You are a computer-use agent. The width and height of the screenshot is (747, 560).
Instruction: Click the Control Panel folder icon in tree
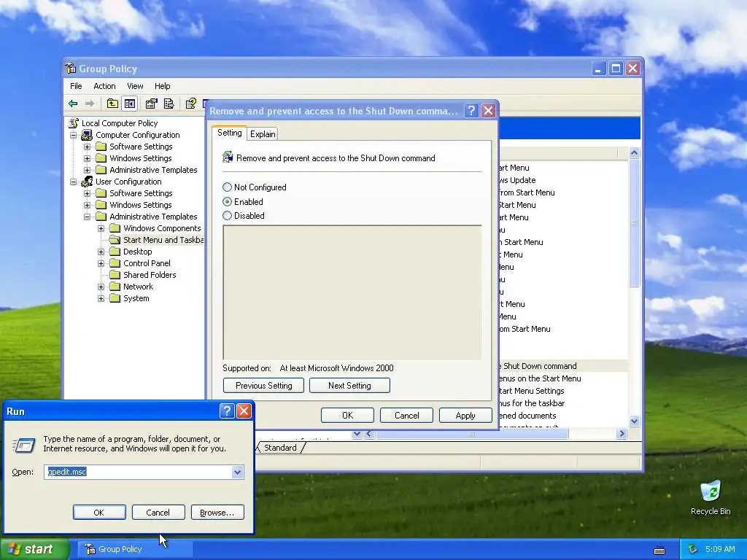coord(115,263)
